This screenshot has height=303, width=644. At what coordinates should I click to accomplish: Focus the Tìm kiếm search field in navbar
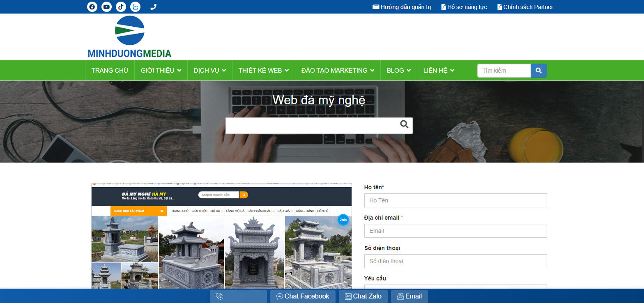coord(504,71)
